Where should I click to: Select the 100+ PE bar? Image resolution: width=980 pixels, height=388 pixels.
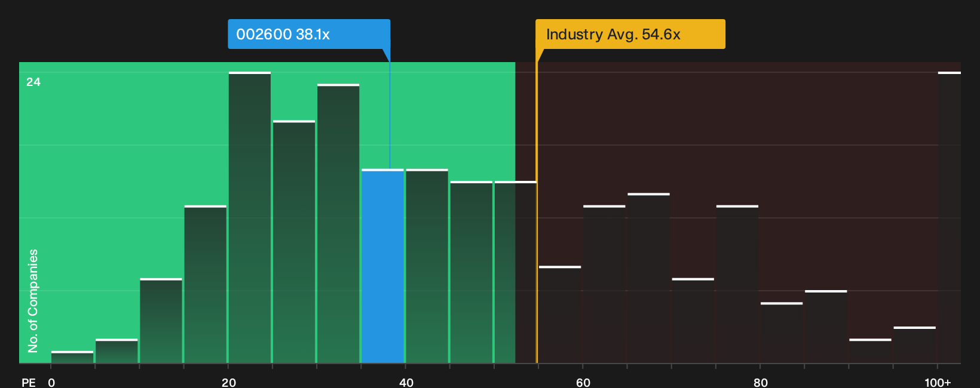tap(950, 217)
